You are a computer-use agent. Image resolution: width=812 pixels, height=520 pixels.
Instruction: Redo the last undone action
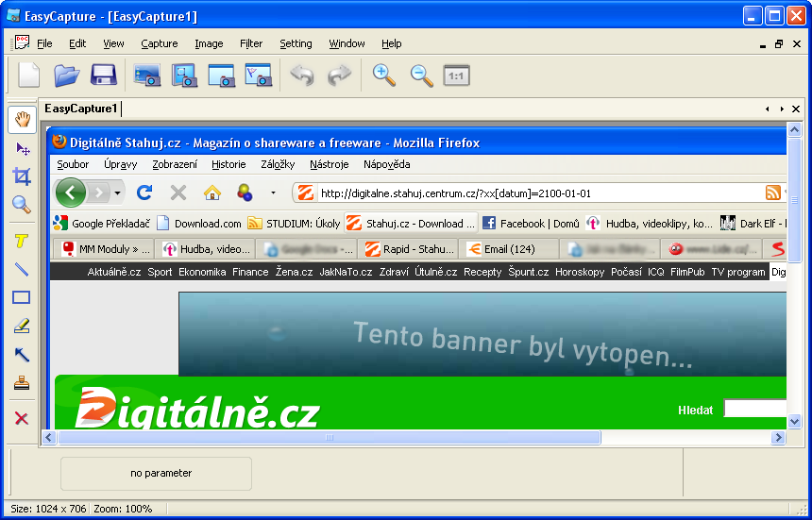click(x=339, y=75)
